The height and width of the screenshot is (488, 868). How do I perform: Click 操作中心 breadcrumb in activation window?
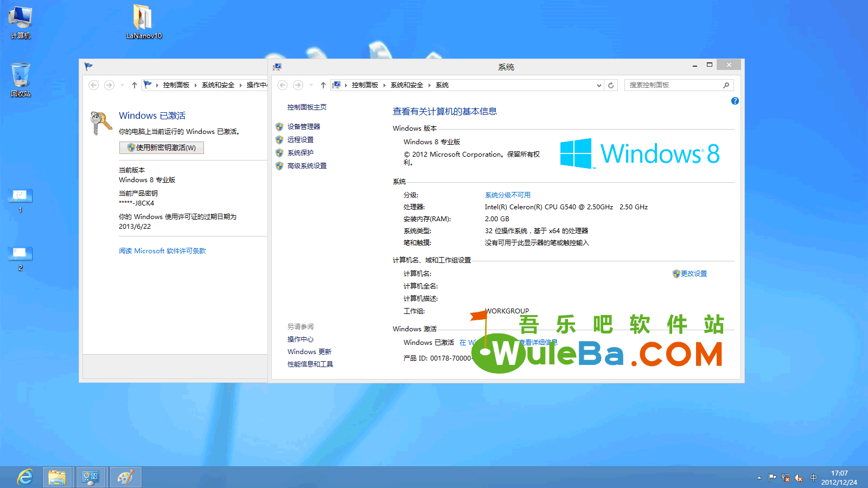[257, 85]
